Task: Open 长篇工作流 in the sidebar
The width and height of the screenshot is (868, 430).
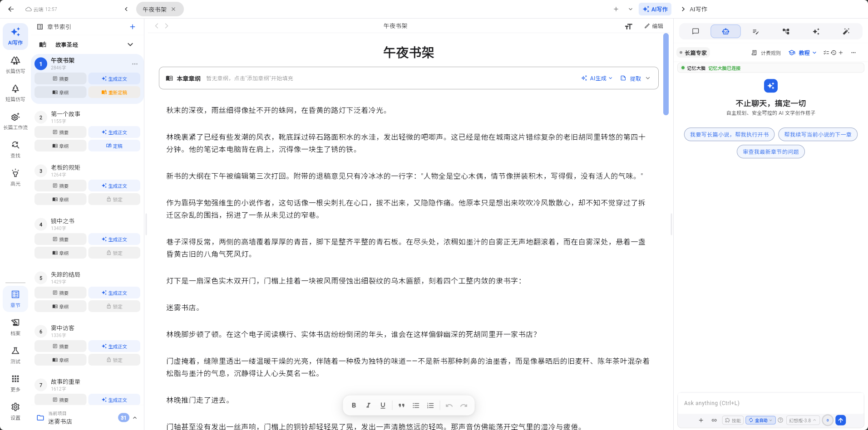Action: [x=15, y=121]
